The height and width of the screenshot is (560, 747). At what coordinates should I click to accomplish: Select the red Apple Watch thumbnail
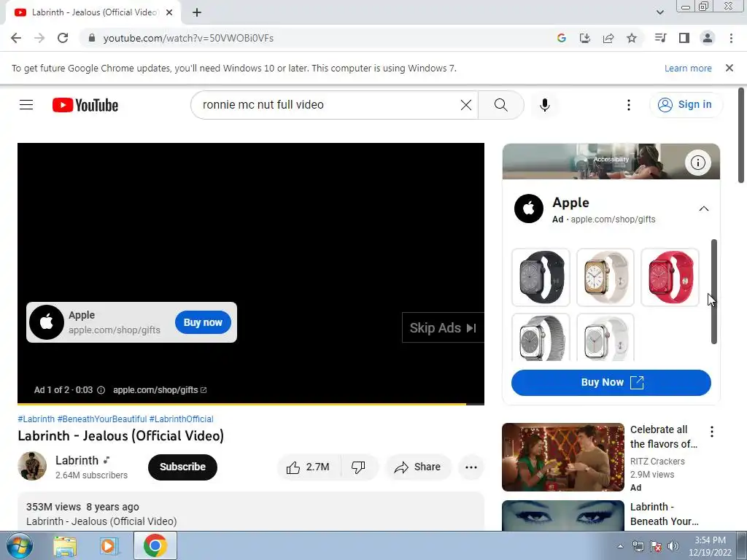pyautogui.click(x=670, y=277)
